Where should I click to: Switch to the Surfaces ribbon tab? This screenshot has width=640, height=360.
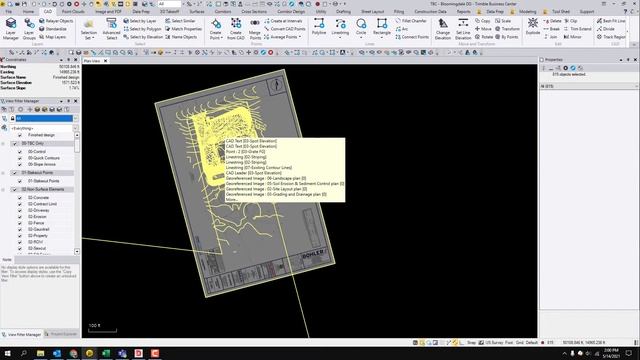197,11
